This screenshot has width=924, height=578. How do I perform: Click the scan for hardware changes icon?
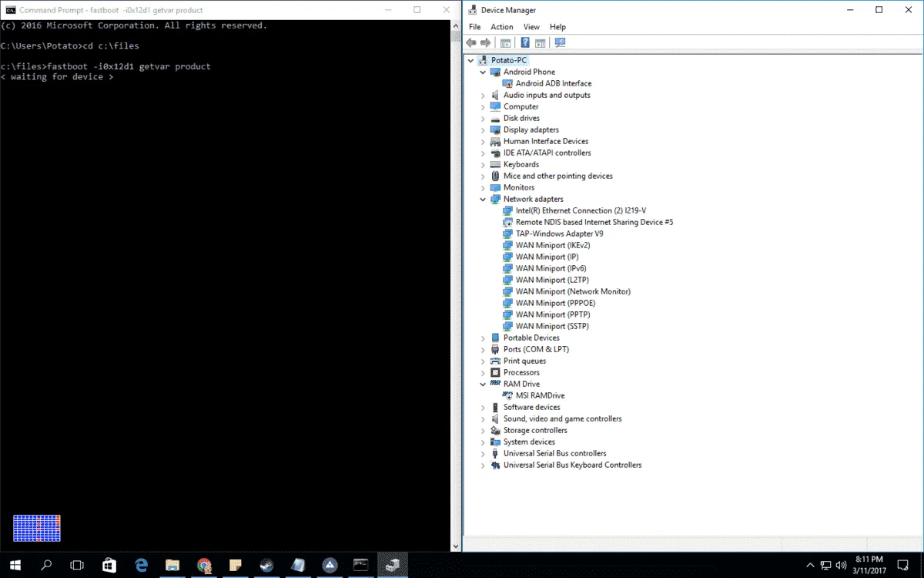pyautogui.click(x=560, y=43)
